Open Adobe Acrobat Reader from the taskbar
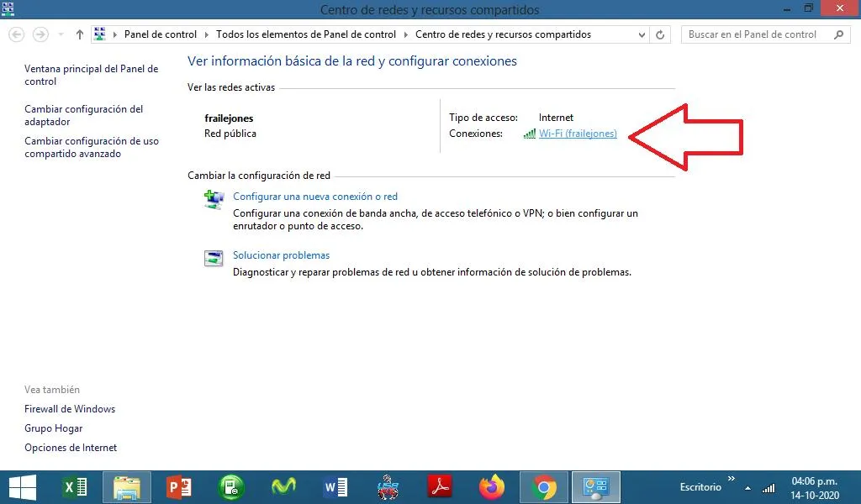This screenshot has height=504, width=861. [x=439, y=487]
